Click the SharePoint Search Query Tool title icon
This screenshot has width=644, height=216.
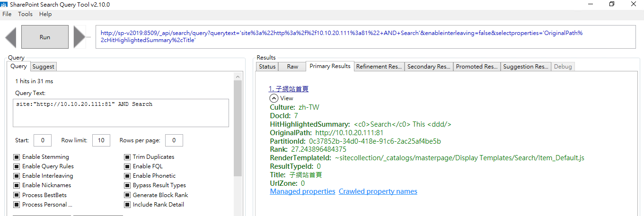pyautogui.click(x=4, y=5)
